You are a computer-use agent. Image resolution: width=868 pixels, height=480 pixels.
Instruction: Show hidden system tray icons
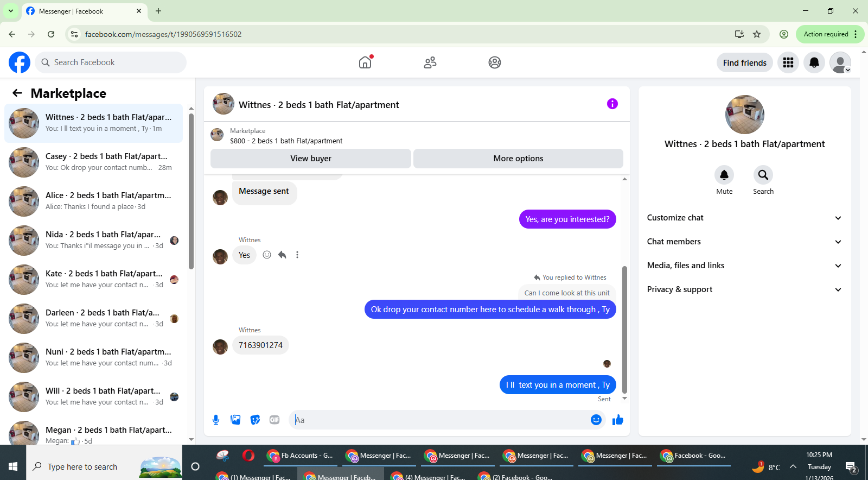tap(793, 466)
